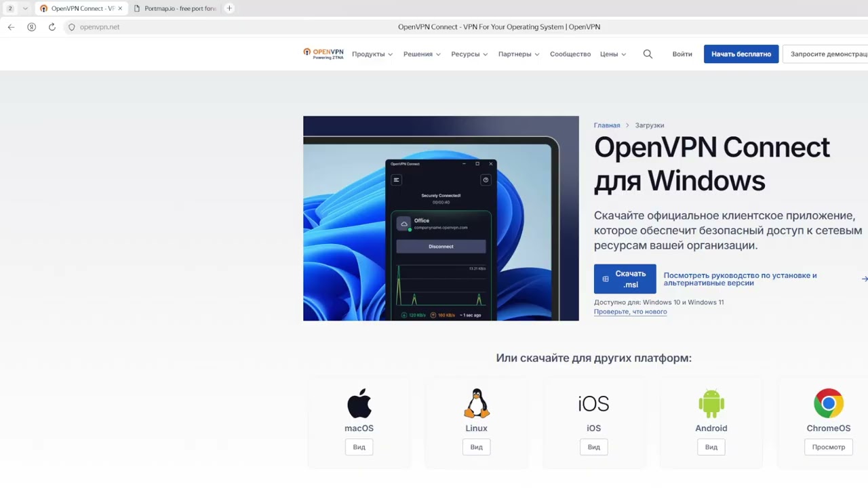Click the Запросите демонстрацию button
The image size is (868, 488).
click(x=825, y=54)
